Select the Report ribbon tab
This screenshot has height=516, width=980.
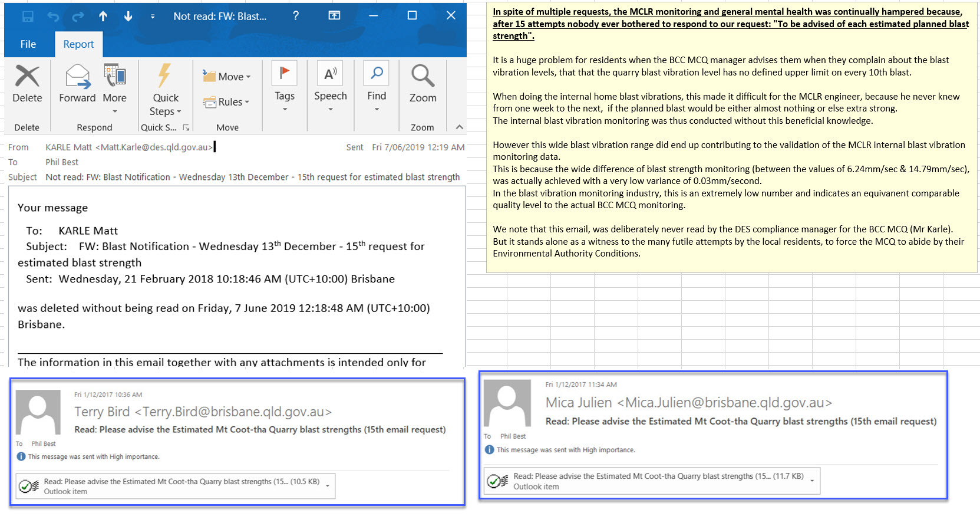(x=78, y=44)
